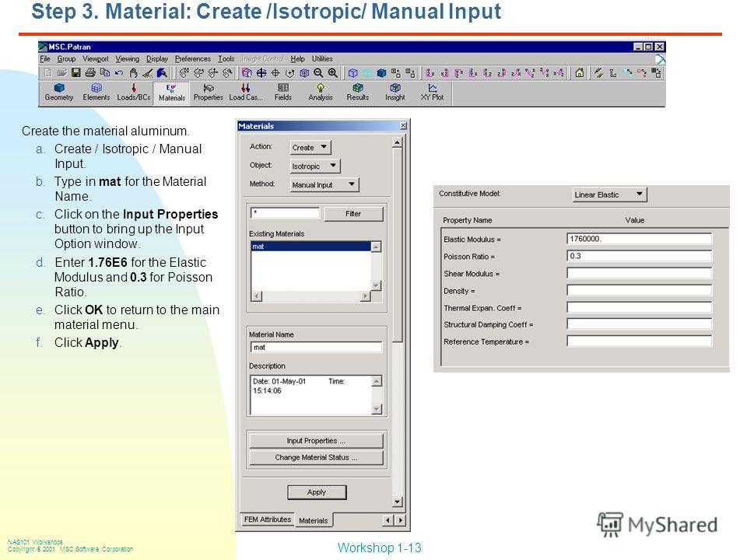The width and height of the screenshot is (747, 560).
Task: Click the Apply button
Action: 317,492
